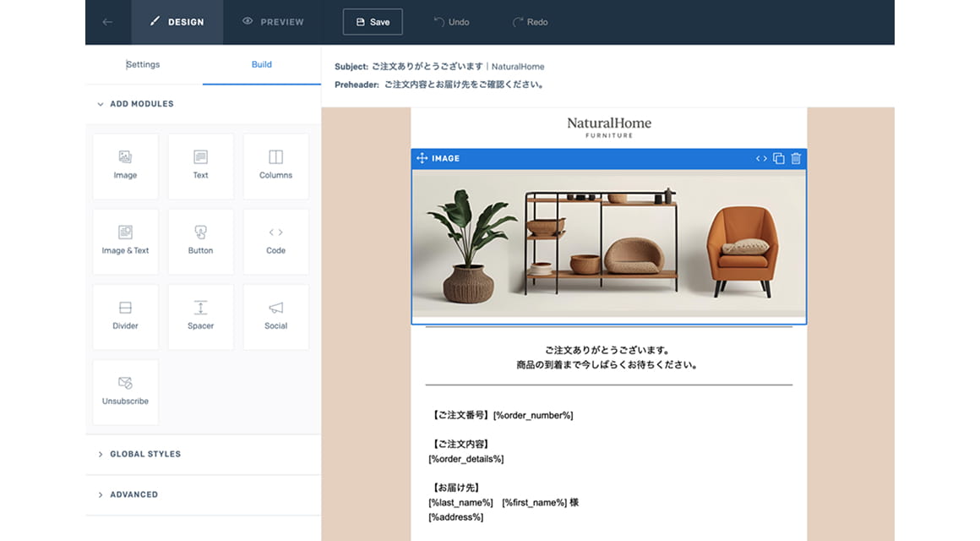Save the email design
980x541 pixels.
tap(373, 22)
